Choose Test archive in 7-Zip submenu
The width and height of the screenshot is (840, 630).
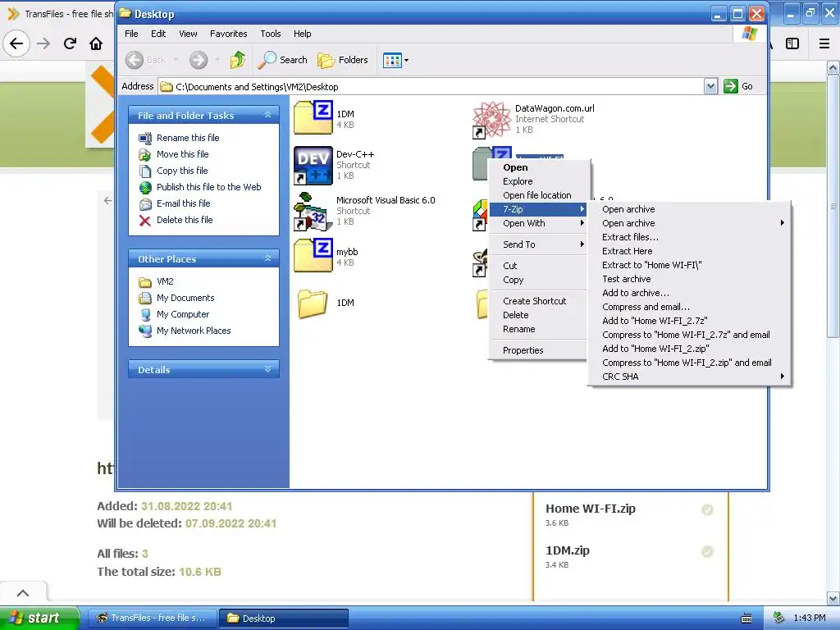689,279
